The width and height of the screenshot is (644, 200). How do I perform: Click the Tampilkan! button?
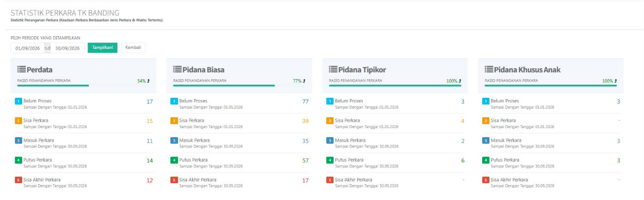tap(102, 48)
